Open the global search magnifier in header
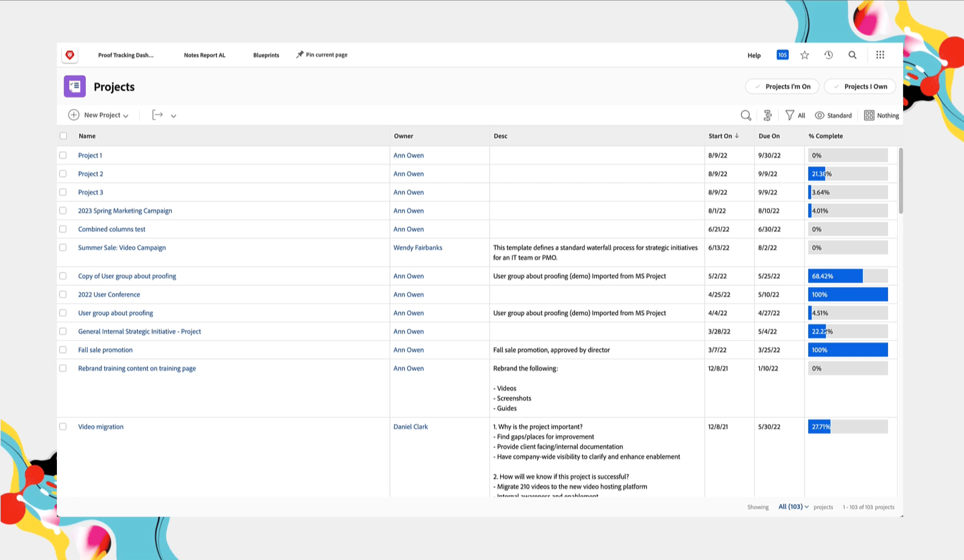This screenshot has width=964, height=560. point(852,55)
